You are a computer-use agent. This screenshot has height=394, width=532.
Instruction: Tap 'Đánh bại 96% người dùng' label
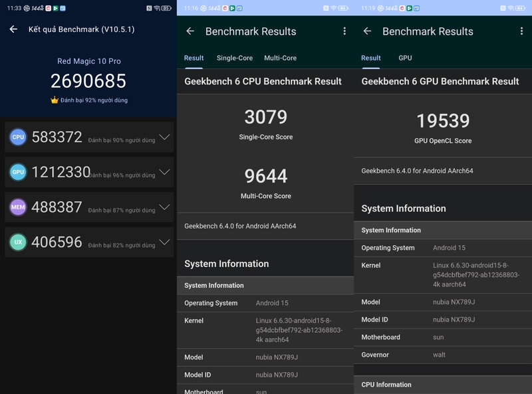point(122,175)
